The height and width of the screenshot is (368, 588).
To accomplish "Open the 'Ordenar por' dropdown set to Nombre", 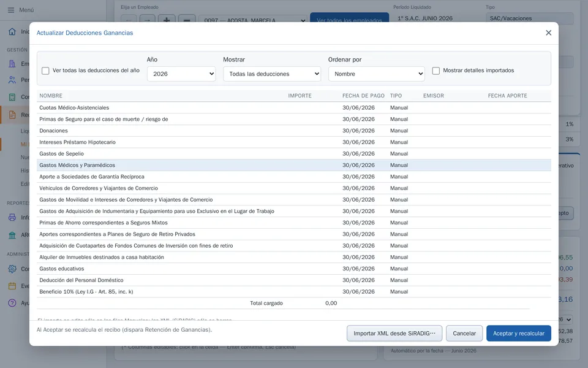I will click(377, 74).
